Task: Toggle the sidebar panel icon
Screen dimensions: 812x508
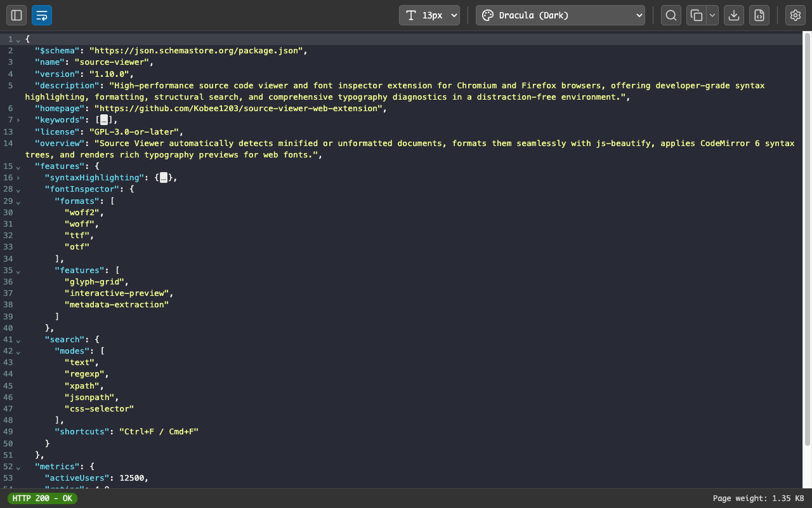Action: (16, 15)
